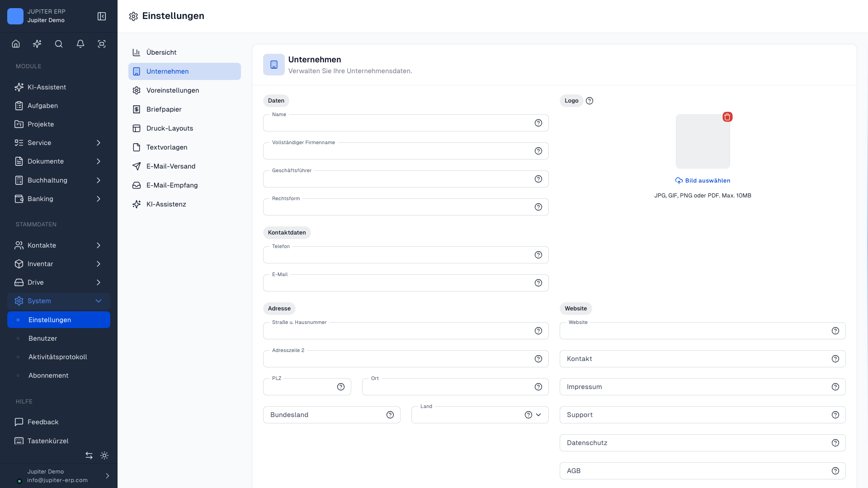Screen dimensions: 868x488
Task: Open notifications bell icon
Action: click(x=80, y=44)
